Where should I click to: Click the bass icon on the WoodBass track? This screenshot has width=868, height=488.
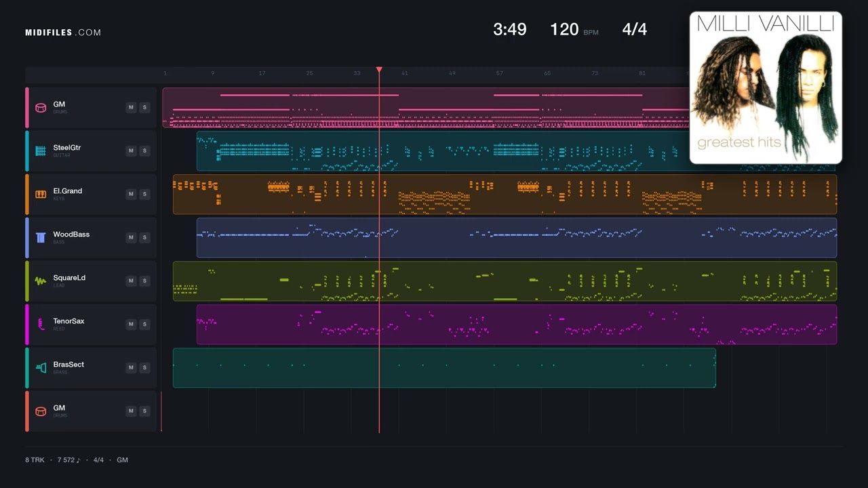point(41,238)
